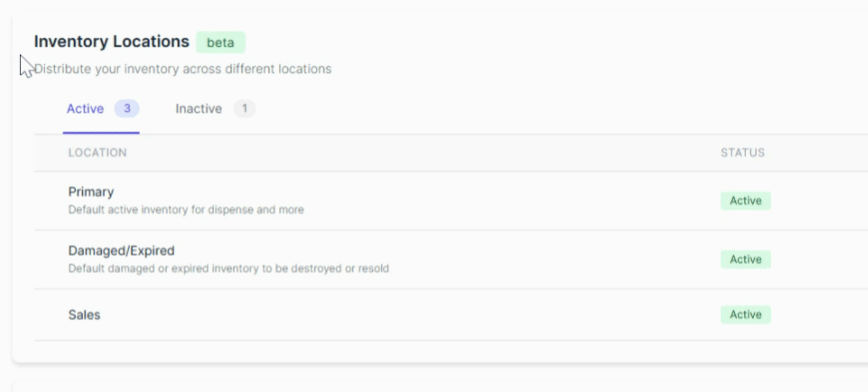Click the count badge showing 3
The height and width of the screenshot is (392, 868).
127,109
